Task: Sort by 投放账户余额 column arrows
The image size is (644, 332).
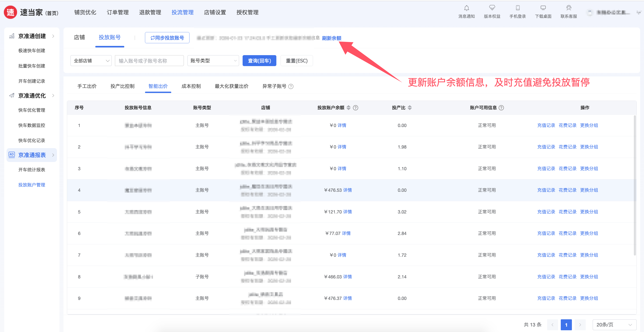Action: click(x=348, y=108)
